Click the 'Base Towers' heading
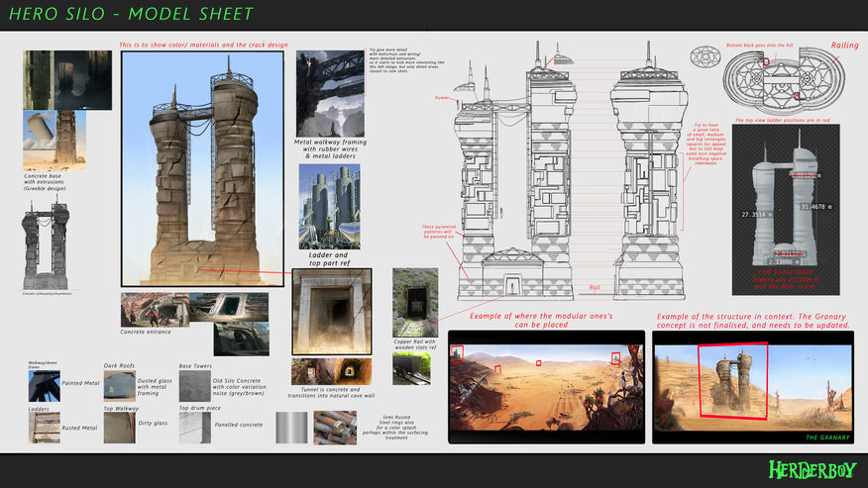868x488 pixels. coord(195,366)
